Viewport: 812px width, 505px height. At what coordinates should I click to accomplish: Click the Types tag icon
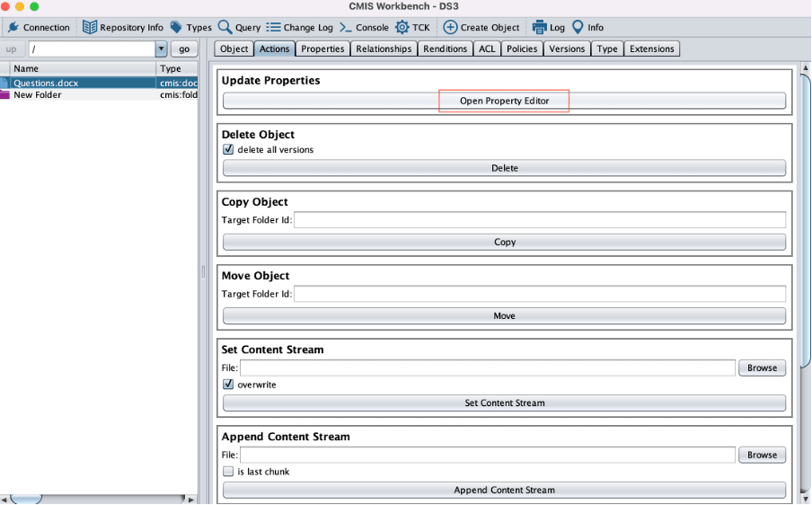[x=177, y=27]
